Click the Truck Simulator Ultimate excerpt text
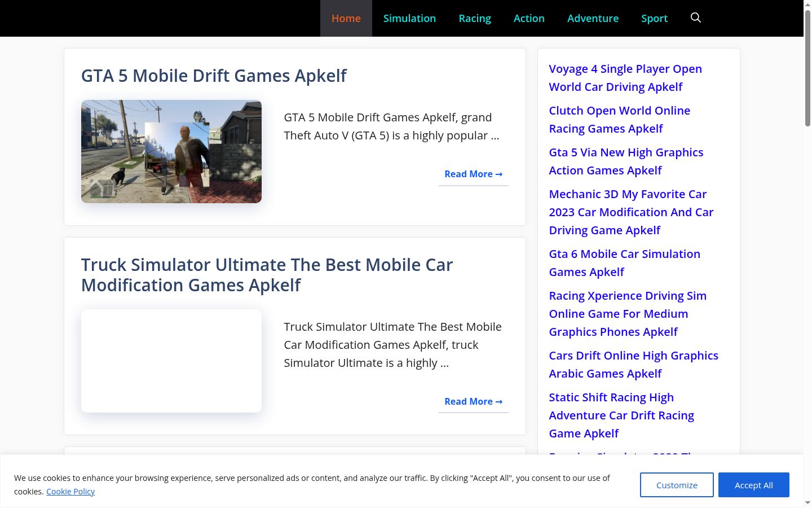Image resolution: width=812 pixels, height=508 pixels. [x=392, y=345]
